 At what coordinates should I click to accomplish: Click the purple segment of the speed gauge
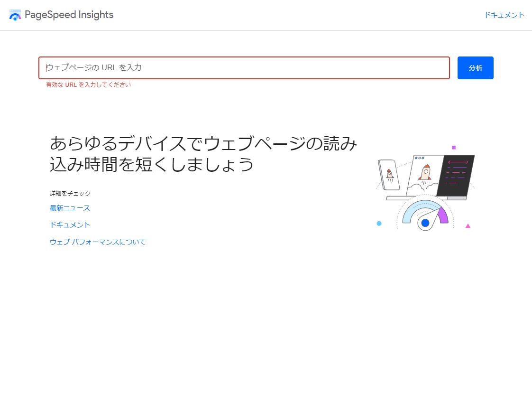coord(443,215)
